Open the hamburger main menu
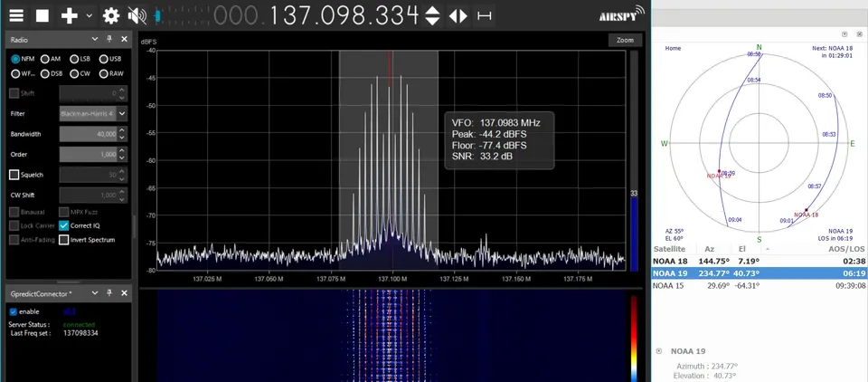Image resolution: width=868 pixels, height=382 pixels. click(16, 15)
